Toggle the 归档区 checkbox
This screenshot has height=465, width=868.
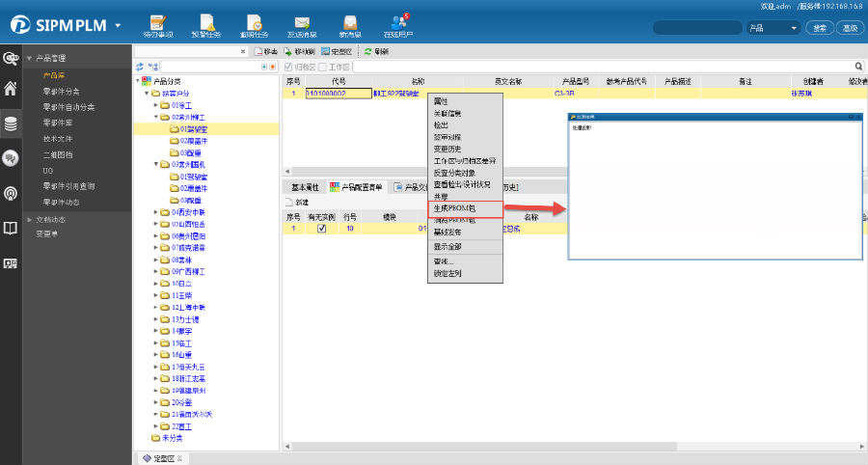click(288, 67)
